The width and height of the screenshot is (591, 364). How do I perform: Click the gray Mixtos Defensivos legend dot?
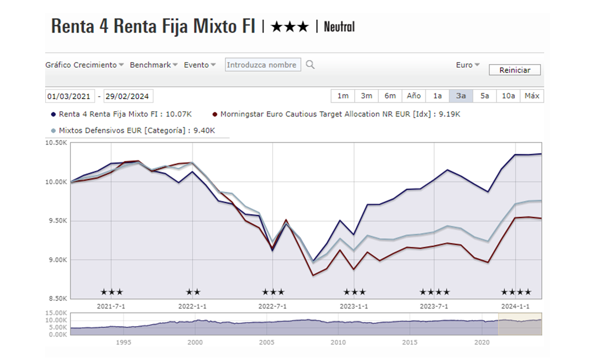(53, 131)
